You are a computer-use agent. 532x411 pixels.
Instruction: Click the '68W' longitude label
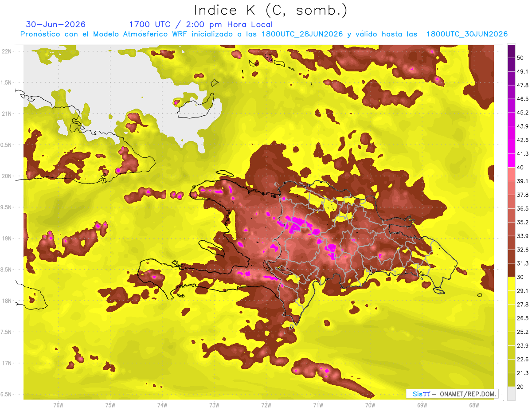[x=474, y=405]
